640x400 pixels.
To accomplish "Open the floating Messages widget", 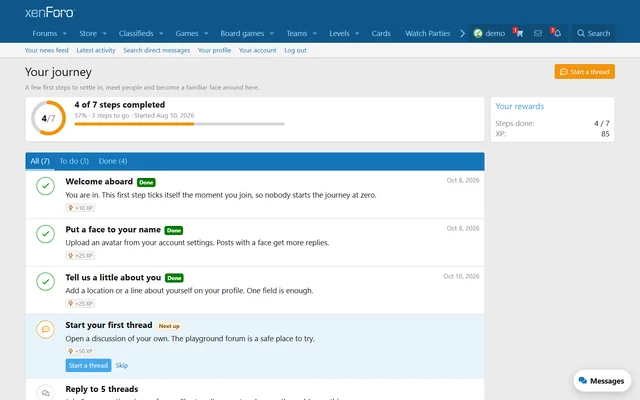I will pos(602,381).
